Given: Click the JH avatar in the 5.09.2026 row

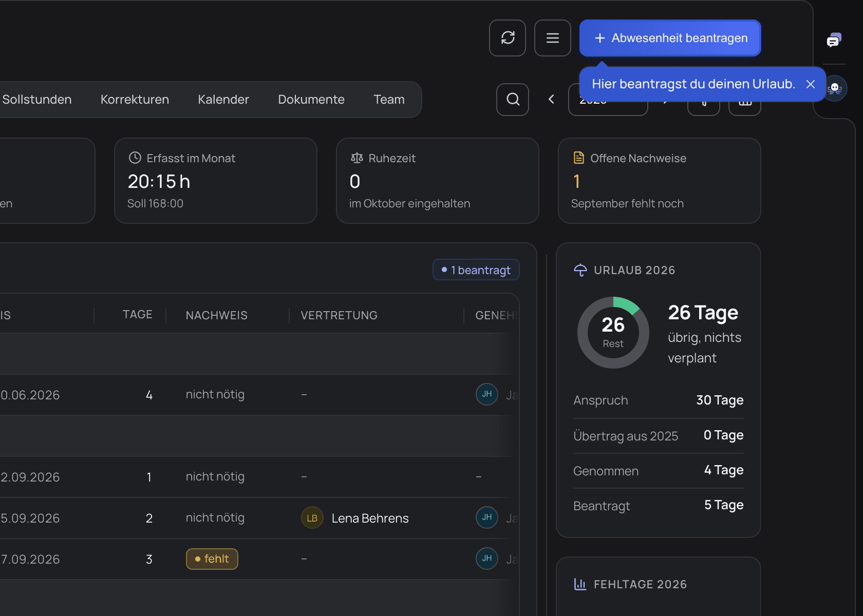Looking at the screenshot, I should (487, 517).
